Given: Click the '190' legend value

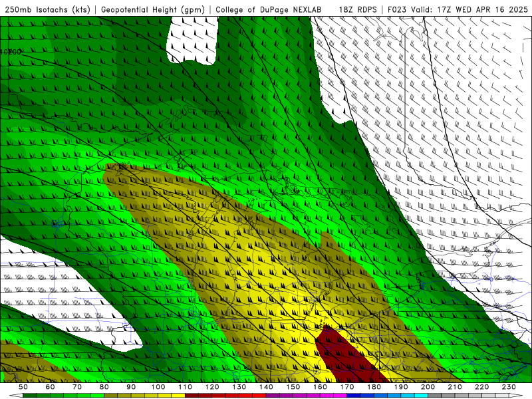Looking at the screenshot, I should (x=401, y=387).
